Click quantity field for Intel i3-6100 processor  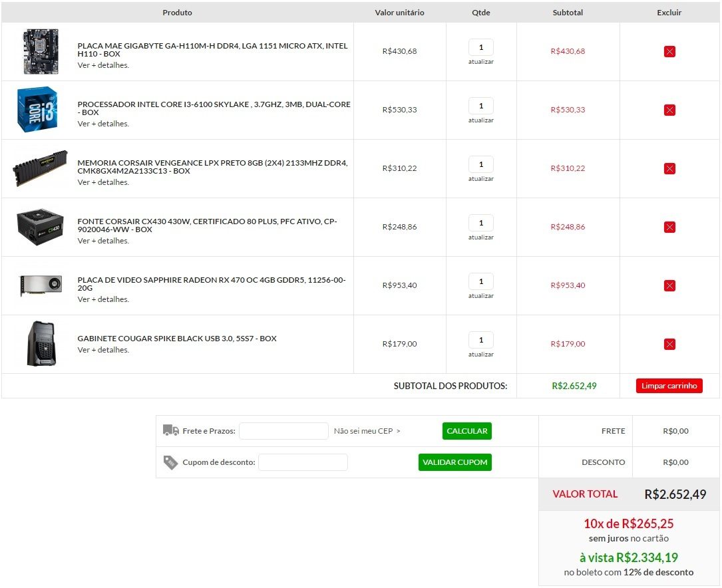click(x=481, y=105)
